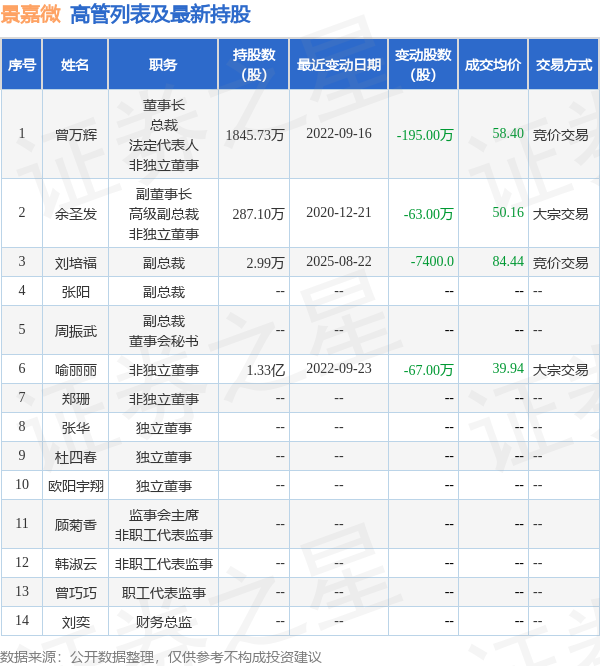This screenshot has width=600, height=666.
Task: Select the name 周振武
Action: click(x=76, y=331)
